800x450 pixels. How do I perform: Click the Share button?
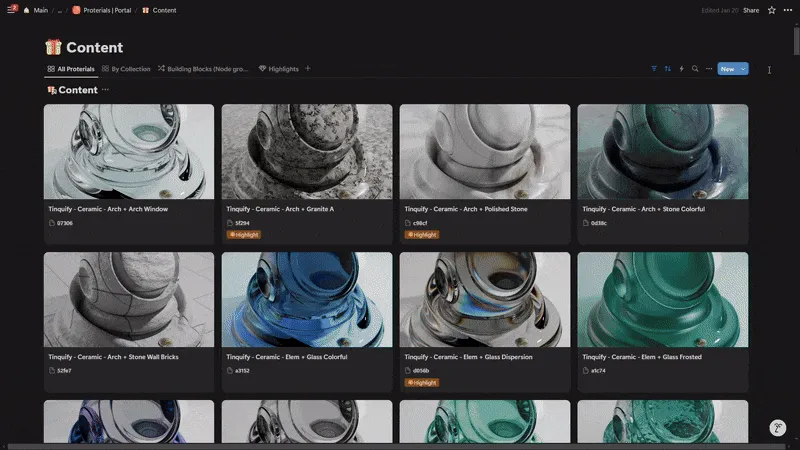click(751, 10)
